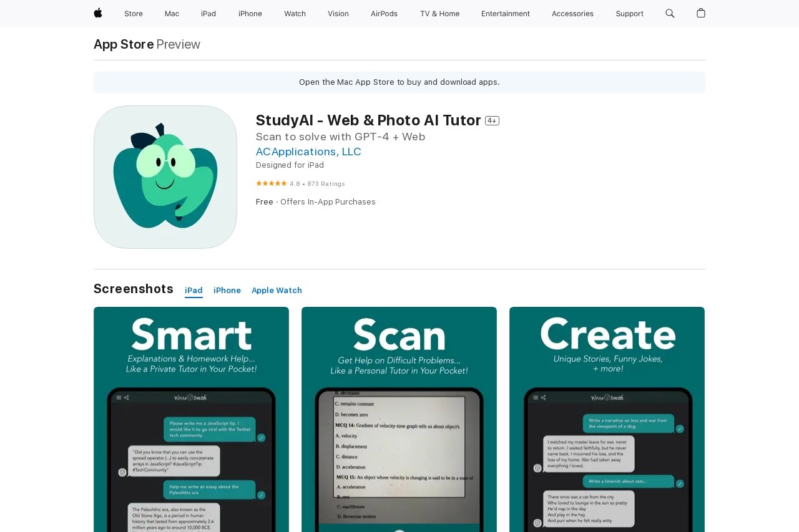Open the Vision menu
The height and width of the screenshot is (532, 799).
(338, 14)
